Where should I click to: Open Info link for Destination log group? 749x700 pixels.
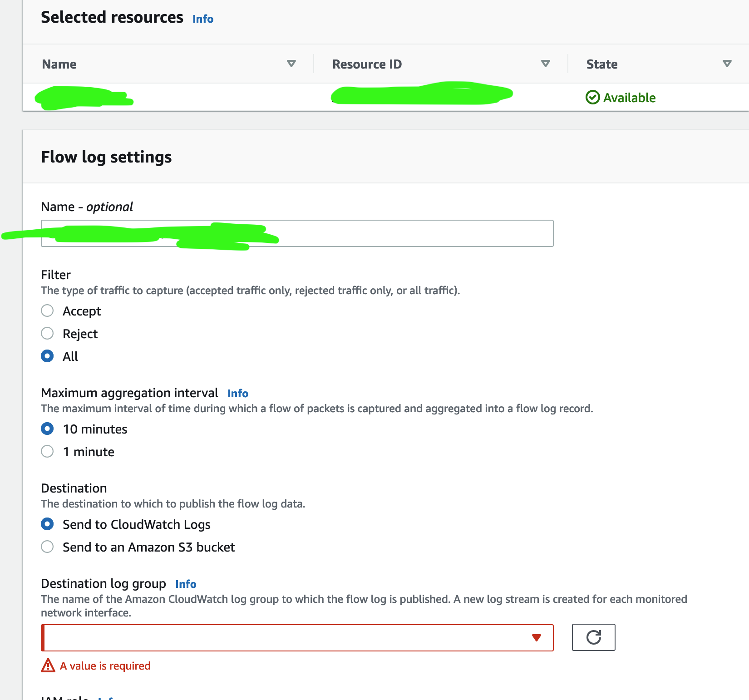point(186,584)
